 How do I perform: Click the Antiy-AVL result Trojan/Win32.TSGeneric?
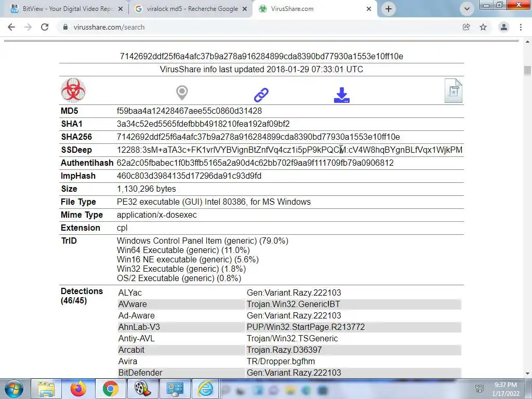292,339
